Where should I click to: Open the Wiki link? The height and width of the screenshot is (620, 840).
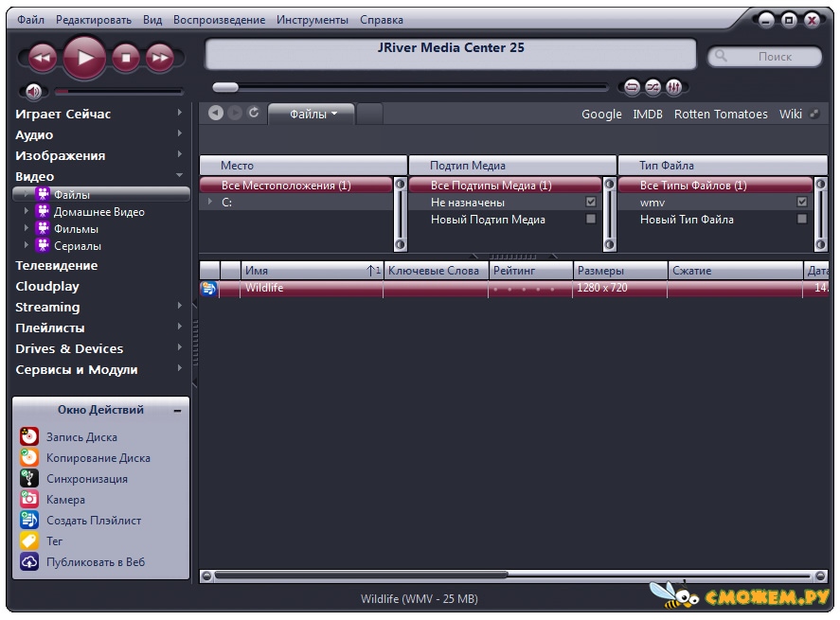(790, 114)
